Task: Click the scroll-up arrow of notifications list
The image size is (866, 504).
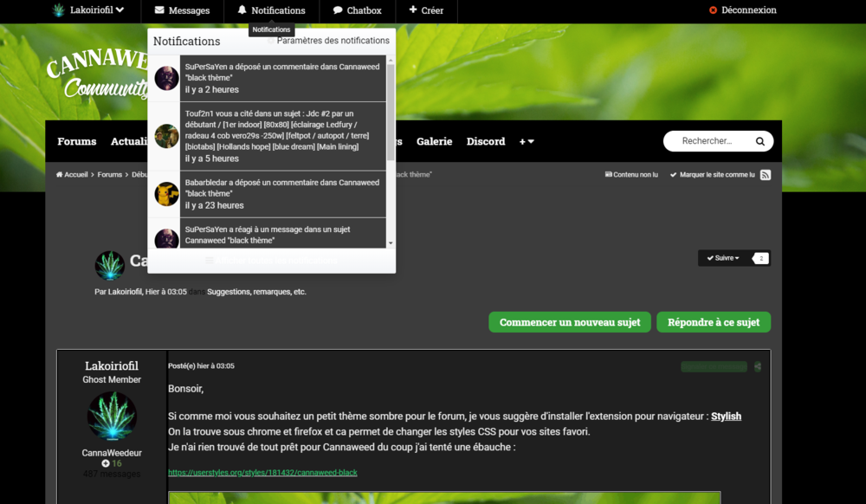Action: point(391,60)
